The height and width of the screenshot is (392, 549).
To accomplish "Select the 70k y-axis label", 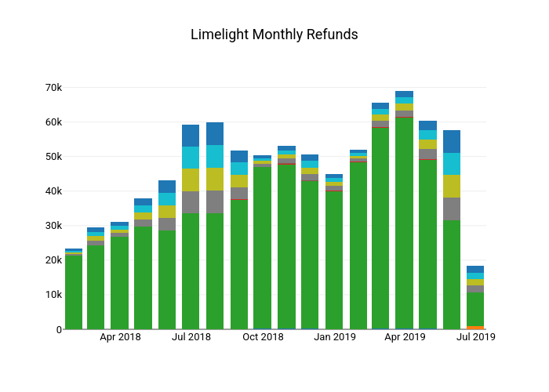I will (53, 88).
